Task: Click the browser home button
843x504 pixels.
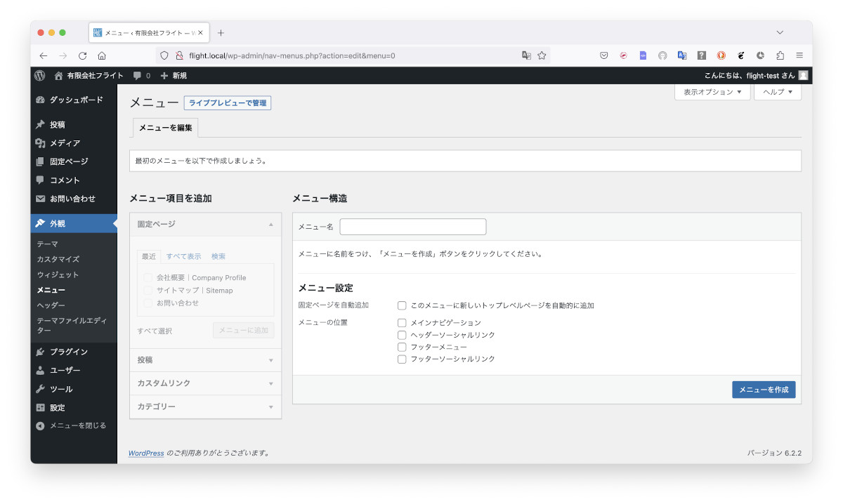Action: (x=102, y=55)
